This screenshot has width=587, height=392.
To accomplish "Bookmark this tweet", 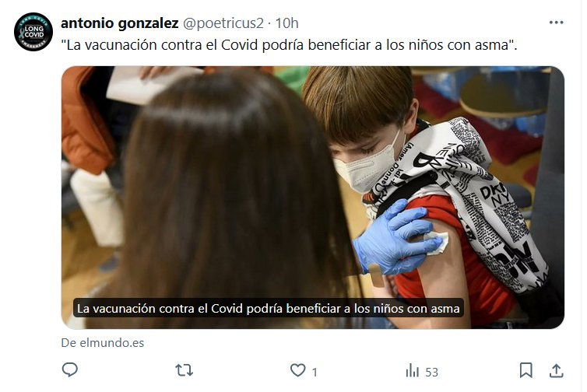I will (x=526, y=370).
